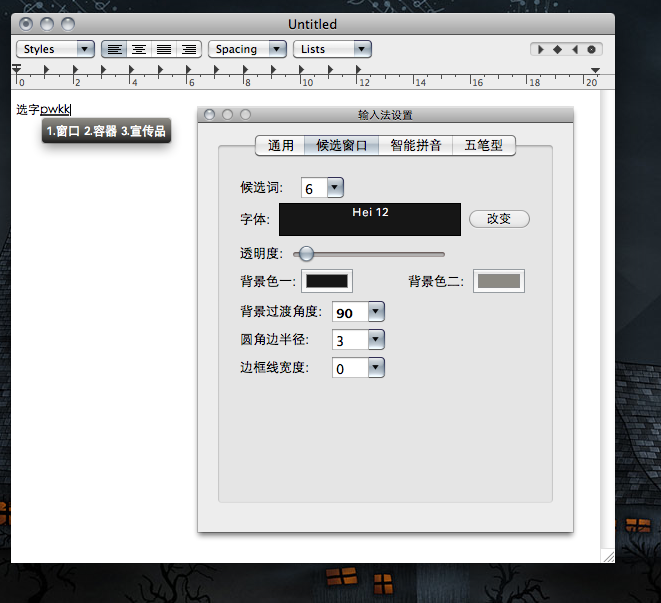Viewport: 661px width, 603px height.
Task: Expand the 边框线宽度 dropdown
Action: [376, 368]
